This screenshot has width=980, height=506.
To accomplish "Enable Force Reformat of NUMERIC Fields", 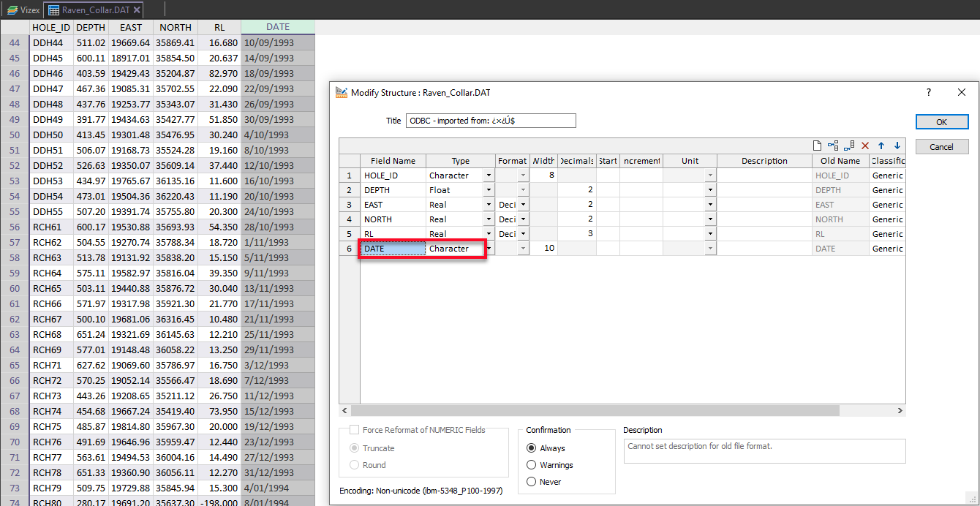I will coord(355,429).
